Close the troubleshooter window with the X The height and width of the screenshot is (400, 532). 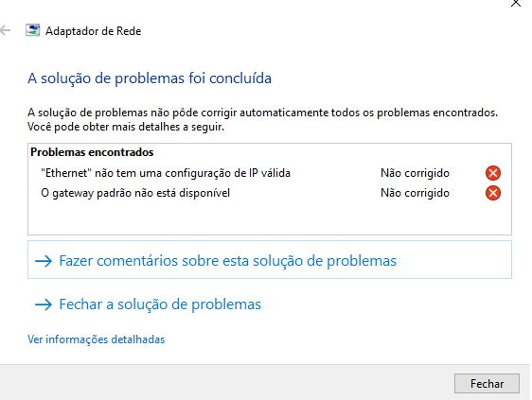(x=516, y=3)
